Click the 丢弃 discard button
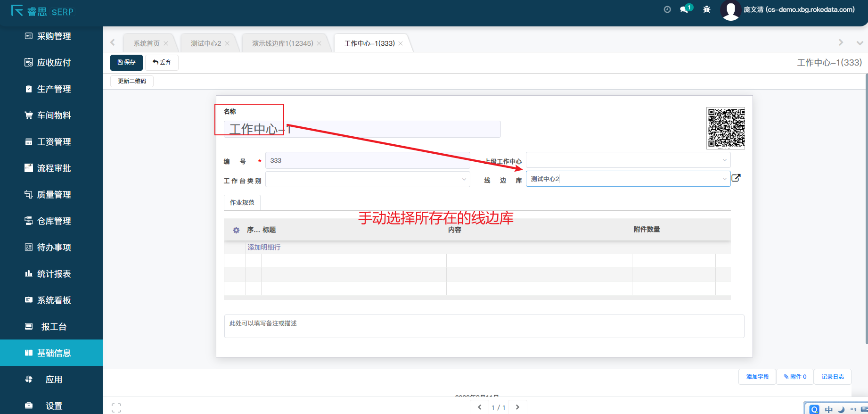Viewport: 868px width, 414px height. click(162, 62)
